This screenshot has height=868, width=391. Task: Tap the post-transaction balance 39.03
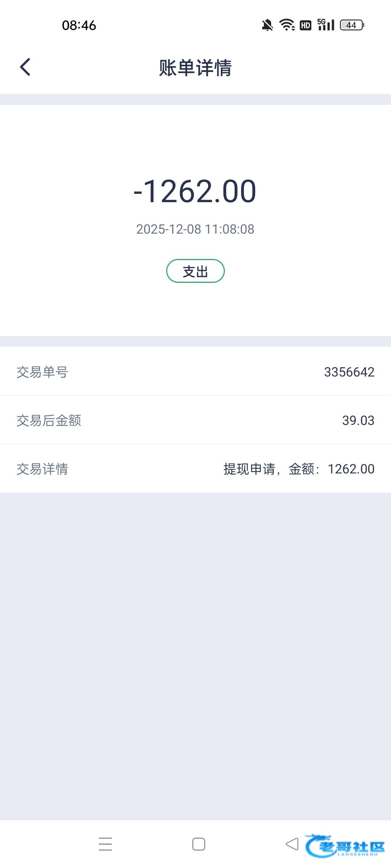pyautogui.click(x=358, y=421)
